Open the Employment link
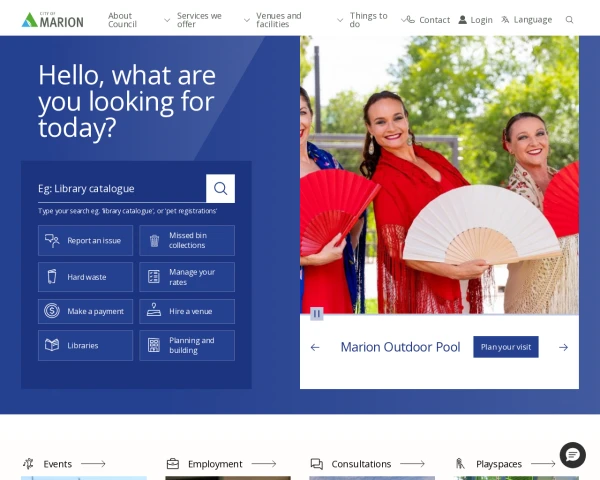 [215, 464]
